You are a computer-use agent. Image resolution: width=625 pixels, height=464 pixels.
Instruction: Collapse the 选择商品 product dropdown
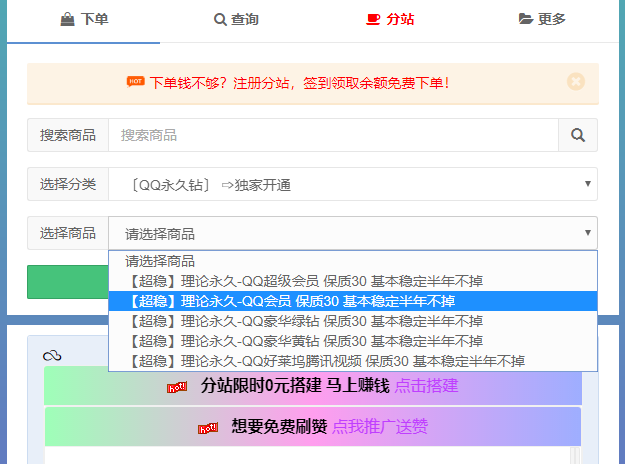[352, 234]
